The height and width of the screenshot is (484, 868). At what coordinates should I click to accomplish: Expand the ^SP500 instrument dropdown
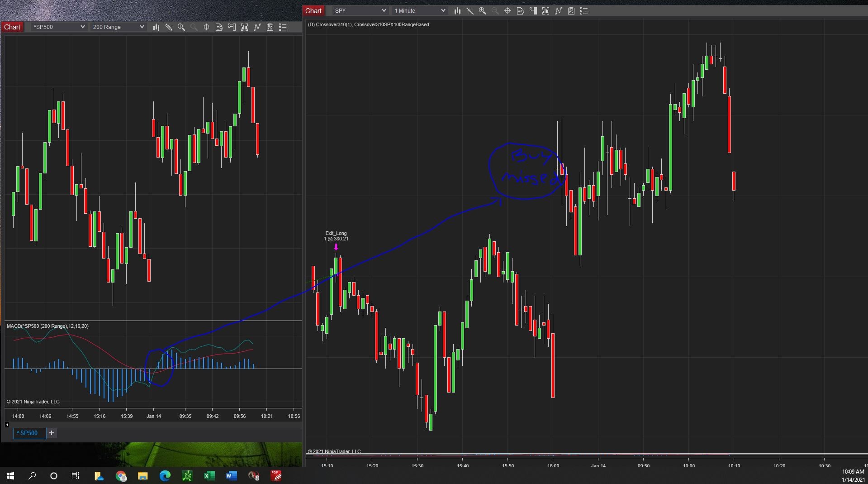(x=59, y=27)
